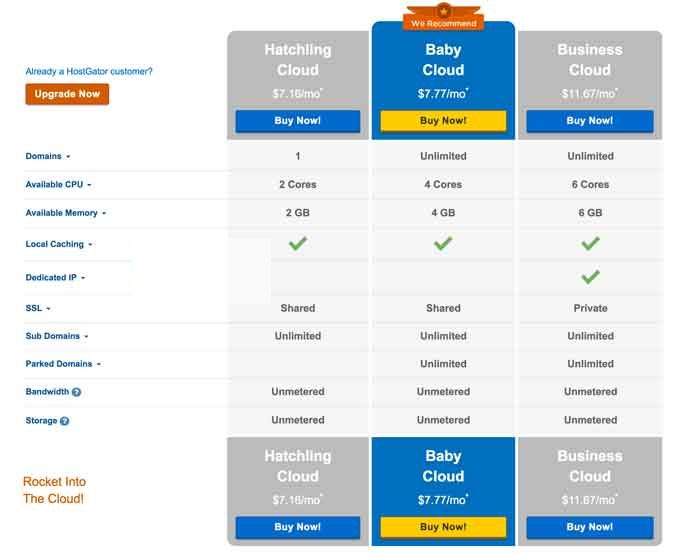Select the top Hatchling Cloud plan title
Image resolution: width=700 pixels, height=553 pixels.
[x=298, y=60]
